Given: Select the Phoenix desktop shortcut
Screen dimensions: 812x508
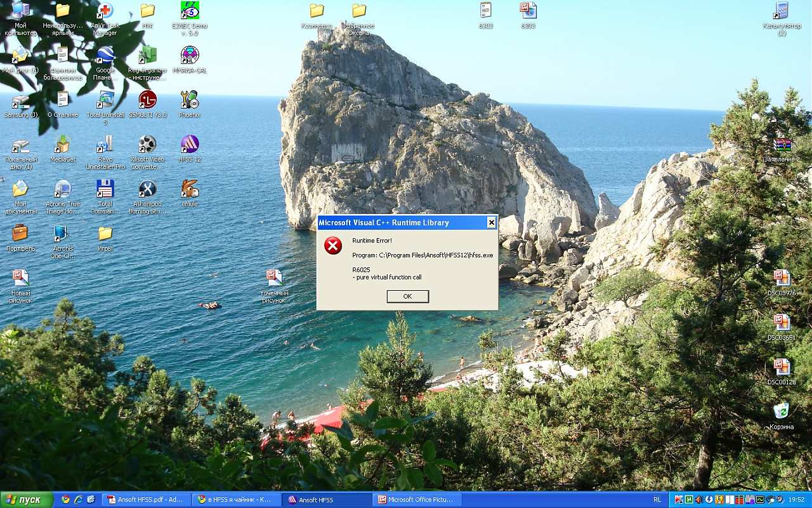Looking at the screenshot, I should point(189,104).
